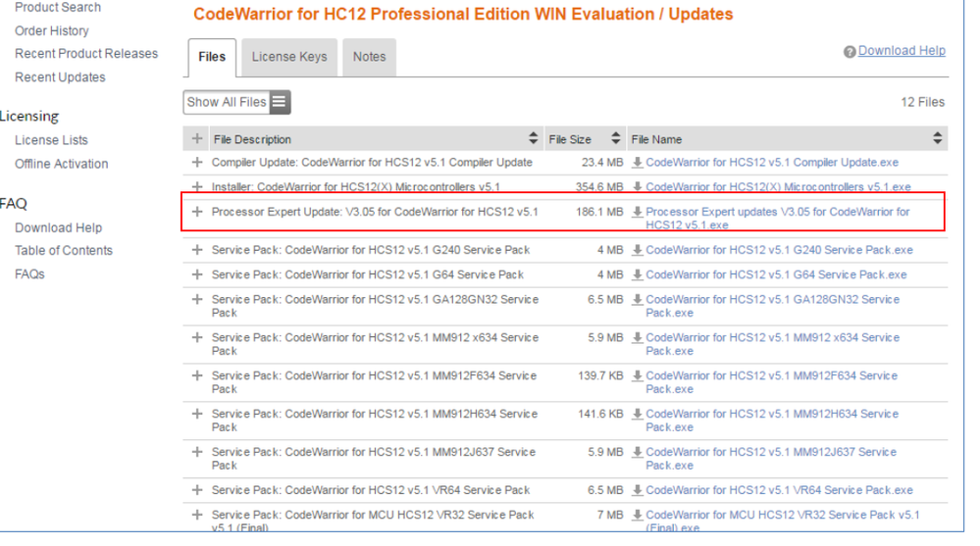Expand the Compiler Update file row
This screenshot has height=546, width=980.
coord(197,163)
